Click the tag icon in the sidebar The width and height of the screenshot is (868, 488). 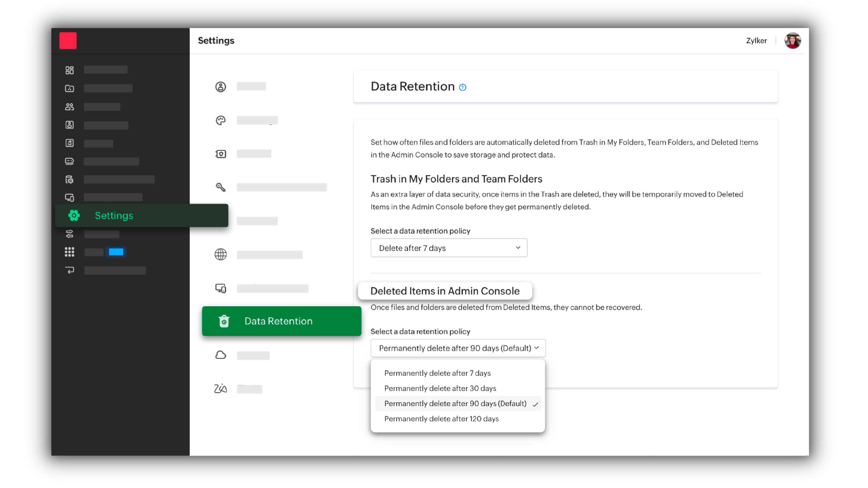69,161
